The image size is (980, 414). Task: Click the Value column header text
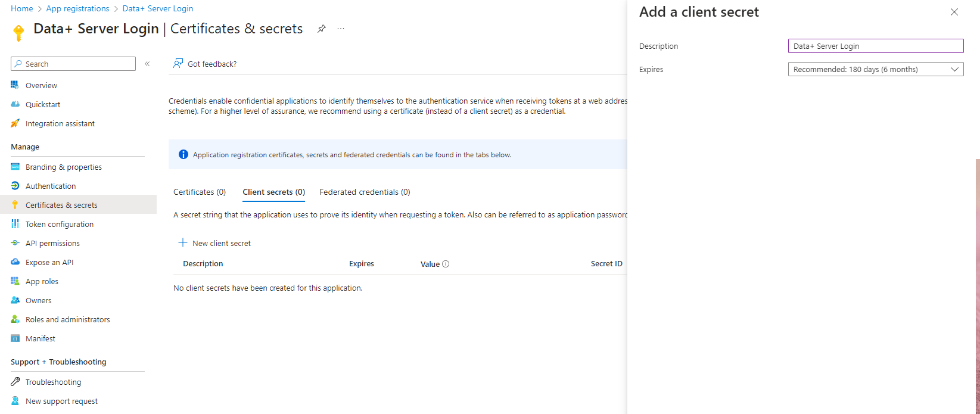430,264
